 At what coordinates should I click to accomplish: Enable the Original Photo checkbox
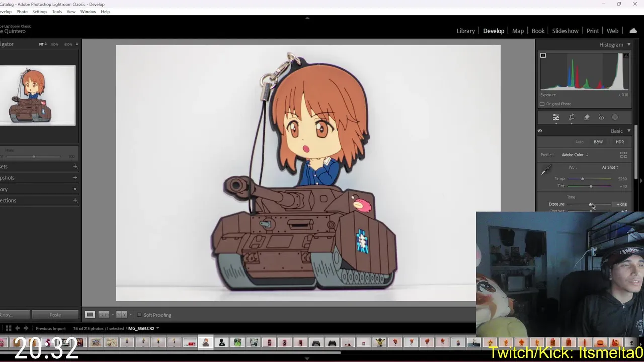click(x=542, y=104)
